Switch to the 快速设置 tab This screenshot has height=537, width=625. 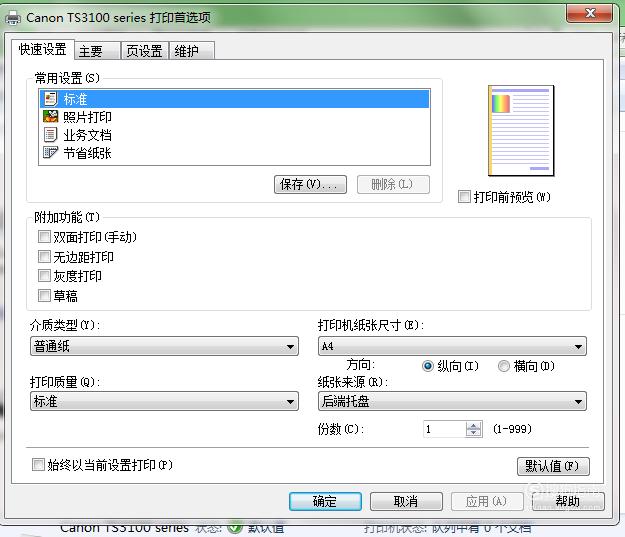(43, 49)
